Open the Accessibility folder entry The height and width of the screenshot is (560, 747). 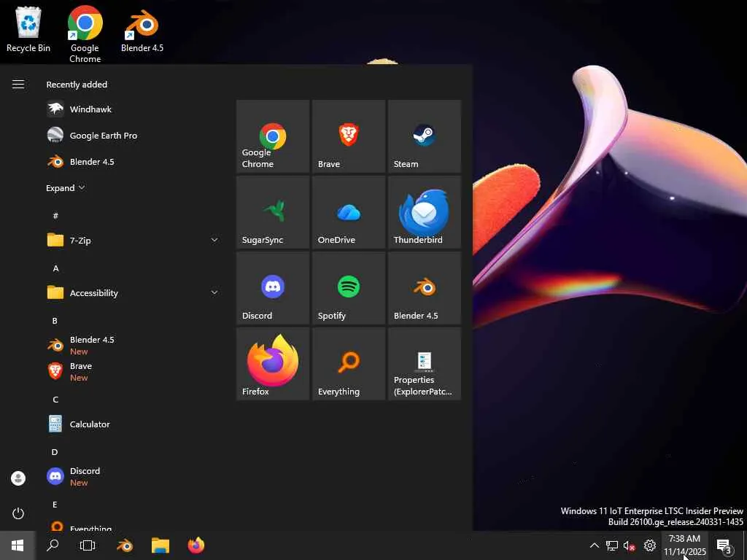tap(133, 292)
